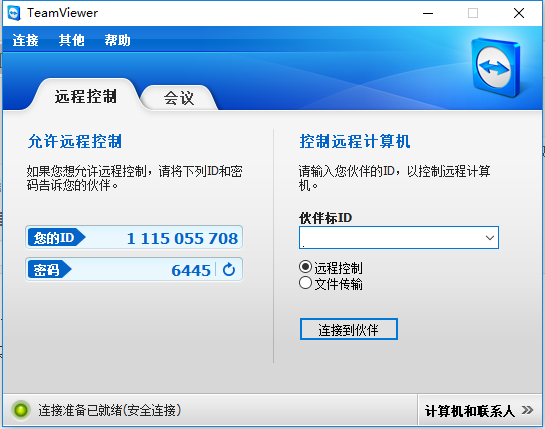Click the double-chevron beside 计算机和联系人
Screen dimensions: 545x429
[527, 410]
